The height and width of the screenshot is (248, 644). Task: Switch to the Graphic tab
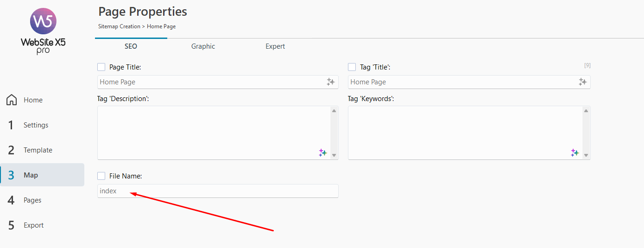[x=203, y=46]
